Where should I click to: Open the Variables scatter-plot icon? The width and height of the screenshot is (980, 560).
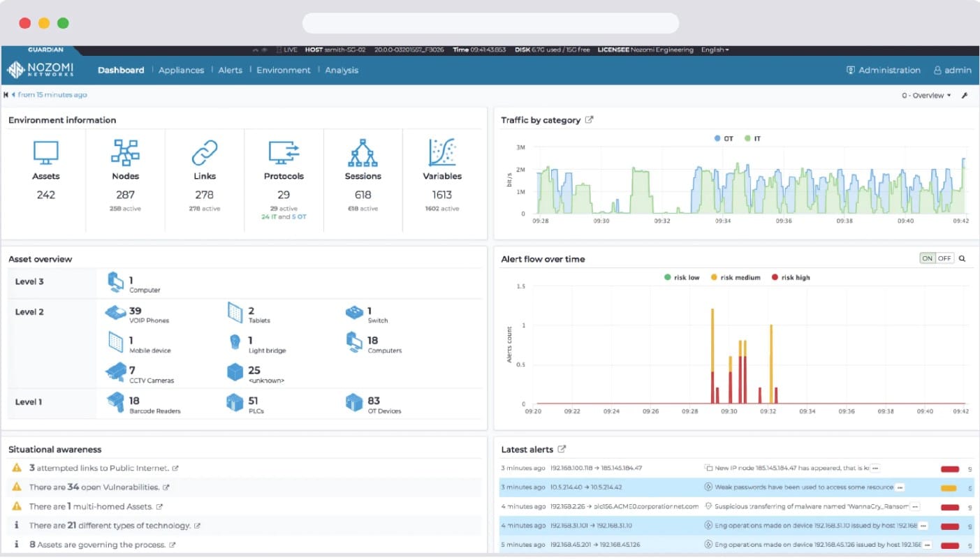(x=442, y=152)
